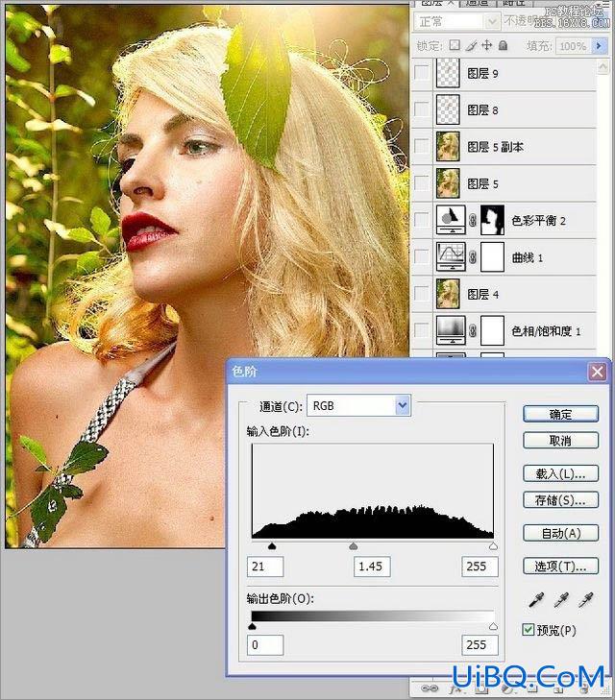Click the 图层 9 layer thumbnail
This screenshot has height=700, width=615.
coord(448,73)
